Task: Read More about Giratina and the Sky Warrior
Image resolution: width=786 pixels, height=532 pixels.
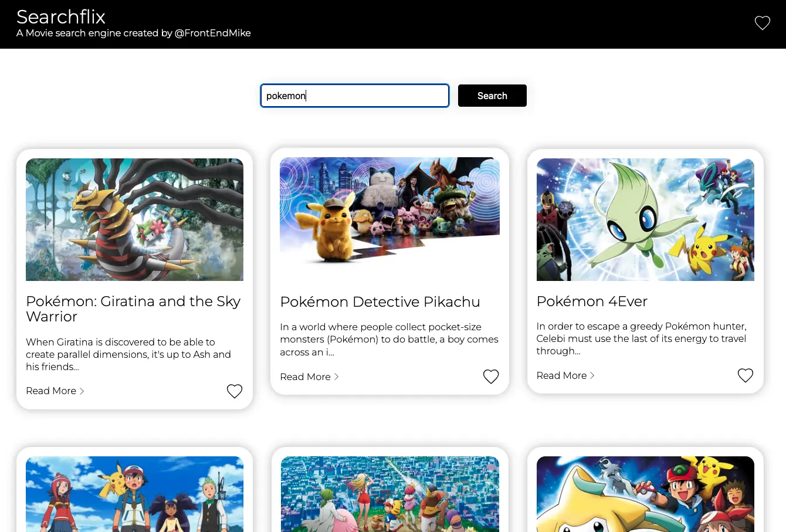Action: coord(55,391)
